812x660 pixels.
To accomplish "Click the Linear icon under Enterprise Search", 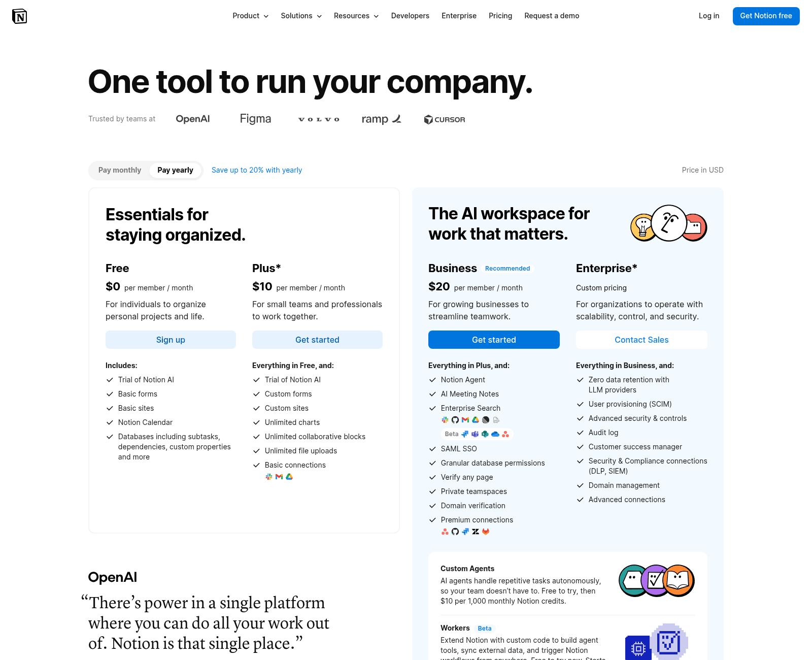I will pos(486,420).
